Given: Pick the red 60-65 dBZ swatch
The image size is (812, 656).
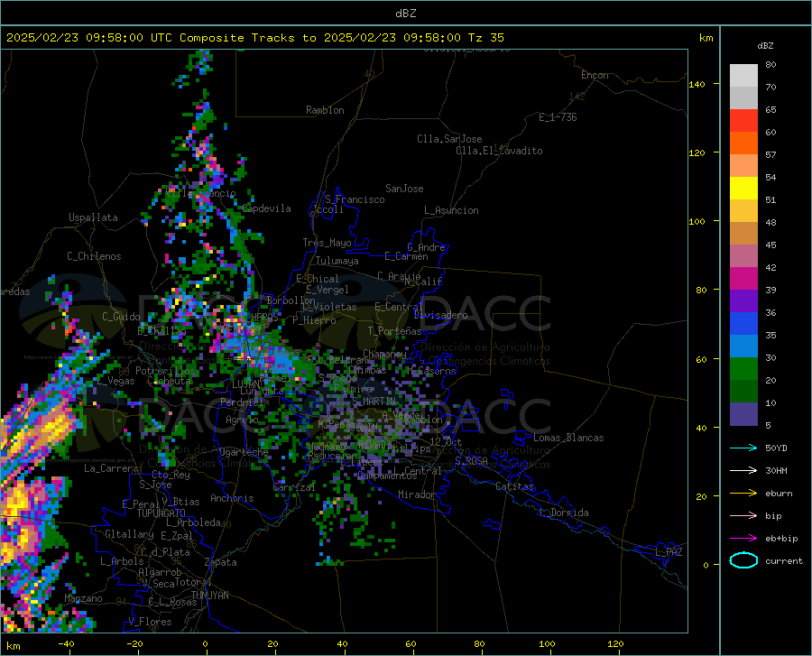Looking at the screenshot, I should (x=743, y=121).
